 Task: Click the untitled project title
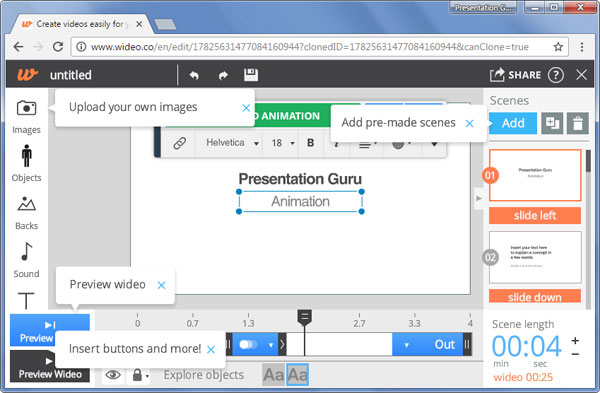(70, 75)
